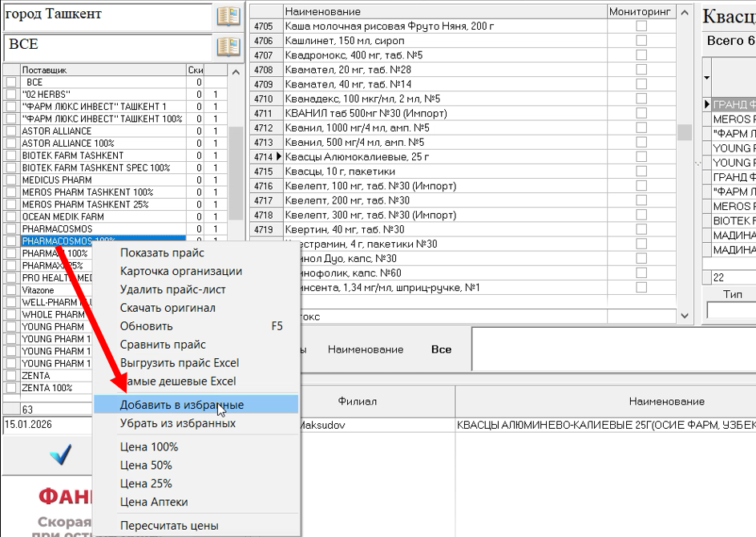Click the Филиал column header in bottom grid
Screen dimensions: 756x537
click(x=358, y=401)
